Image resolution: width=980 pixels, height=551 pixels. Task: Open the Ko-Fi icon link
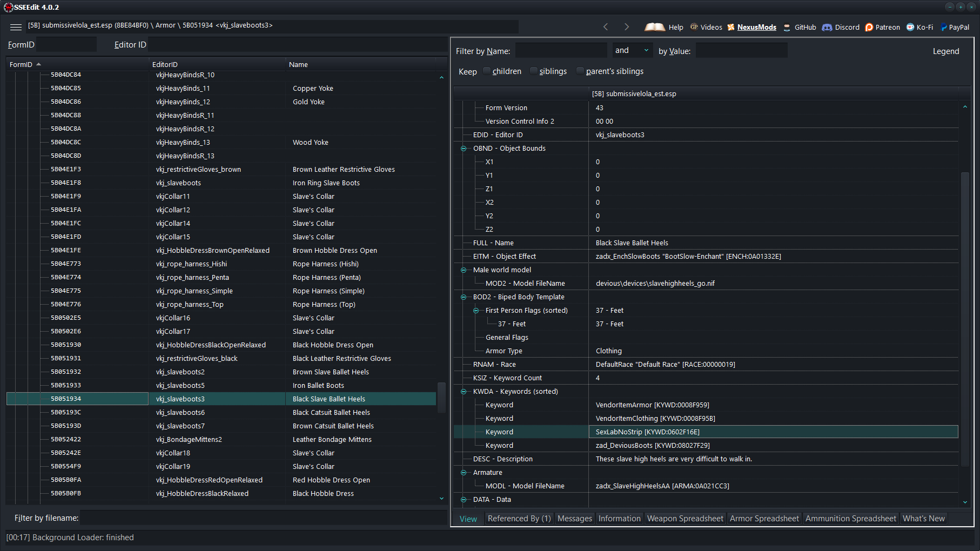(910, 27)
